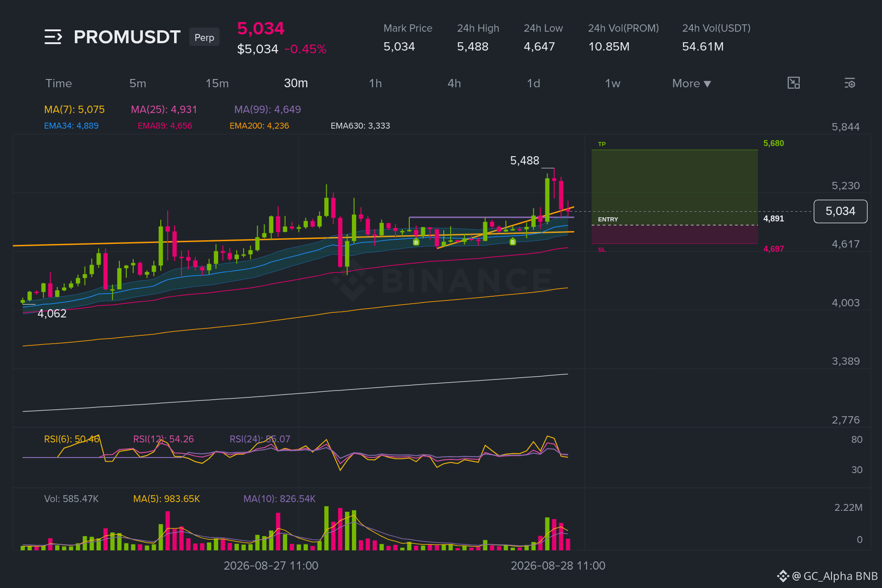
Task: Open the chart settings icon
Action: click(850, 83)
